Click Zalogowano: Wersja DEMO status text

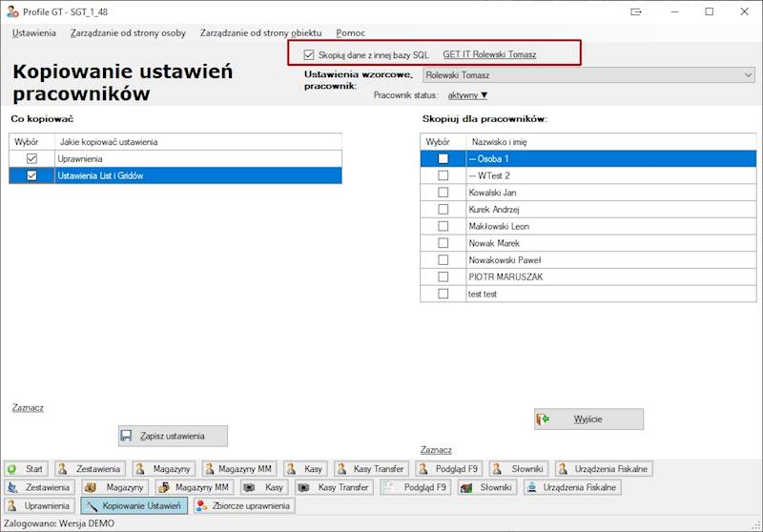59,523
